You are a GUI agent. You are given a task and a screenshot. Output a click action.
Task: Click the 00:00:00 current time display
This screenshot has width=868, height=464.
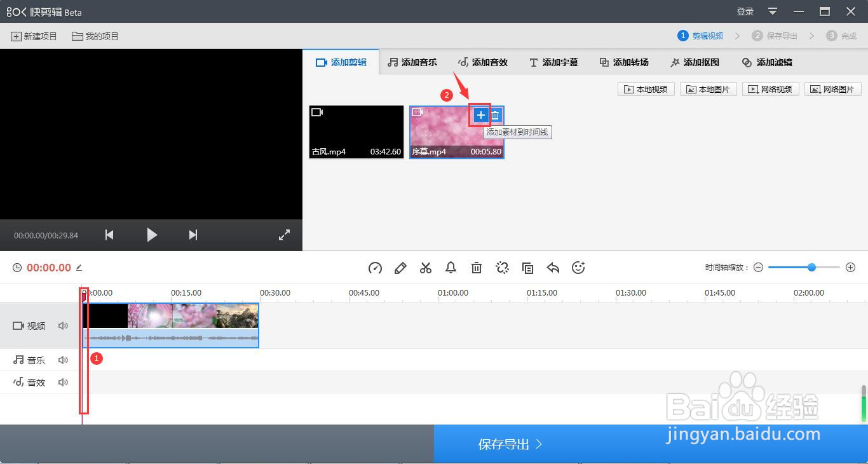tap(49, 268)
